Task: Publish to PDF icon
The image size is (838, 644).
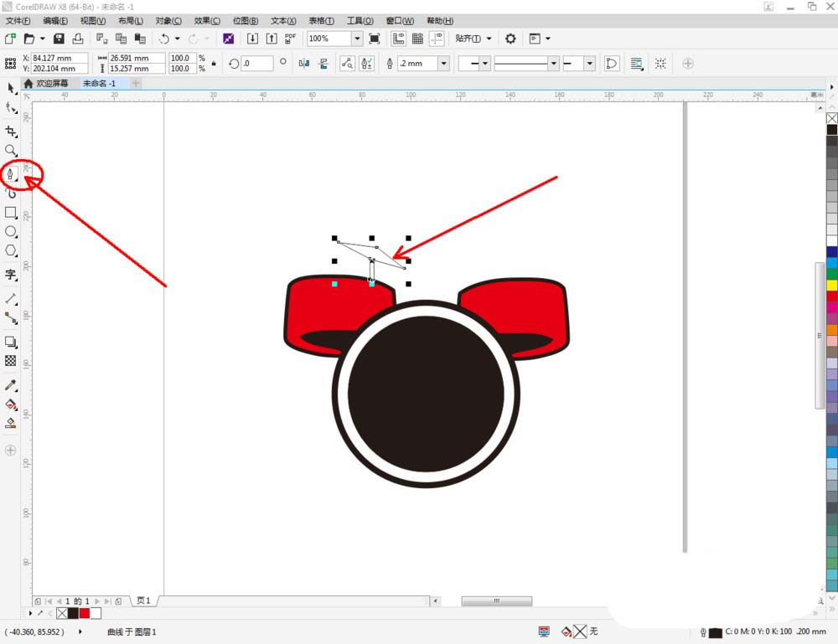Action: [290, 39]
